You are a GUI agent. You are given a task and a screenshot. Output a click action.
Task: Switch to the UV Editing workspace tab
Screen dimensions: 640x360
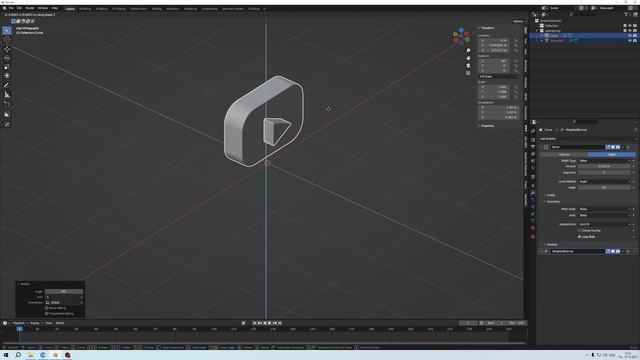[x=119, y=9]
